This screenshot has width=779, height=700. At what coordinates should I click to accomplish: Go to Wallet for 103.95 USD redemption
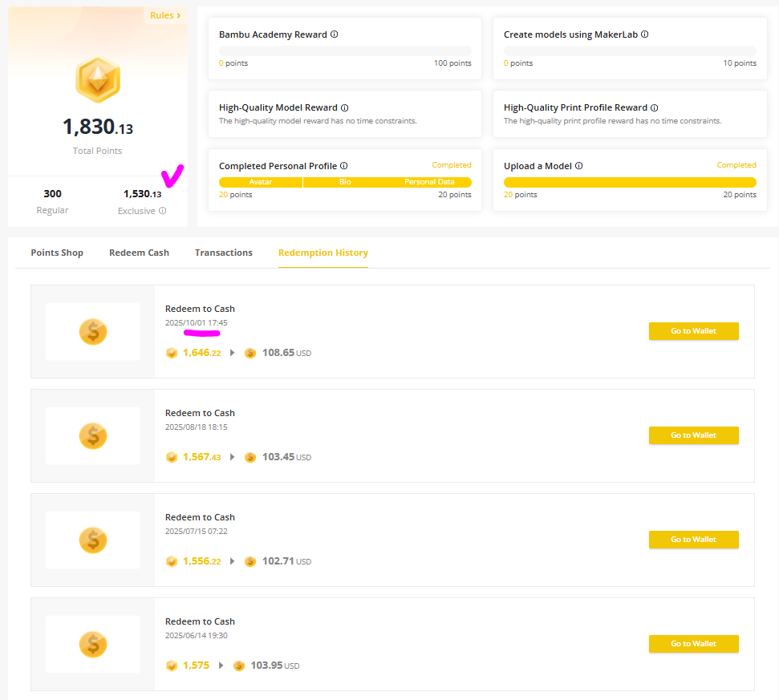click(693, 644)
